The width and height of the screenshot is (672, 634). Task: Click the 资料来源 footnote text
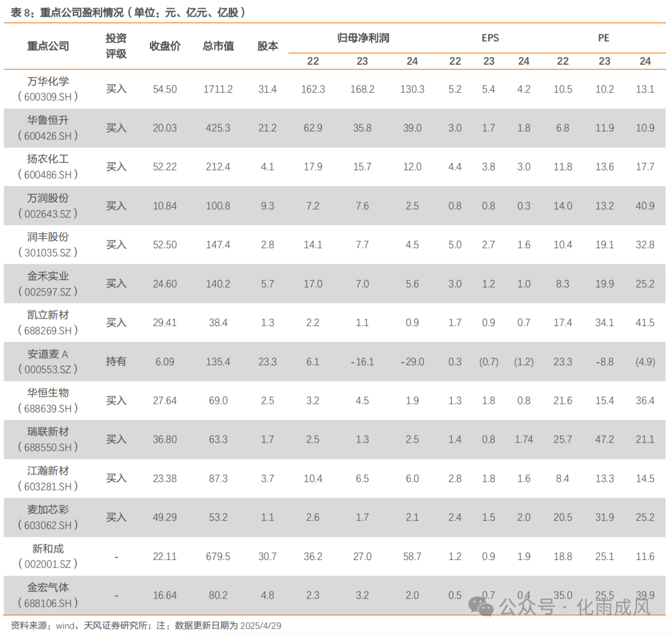click(146, 625)
